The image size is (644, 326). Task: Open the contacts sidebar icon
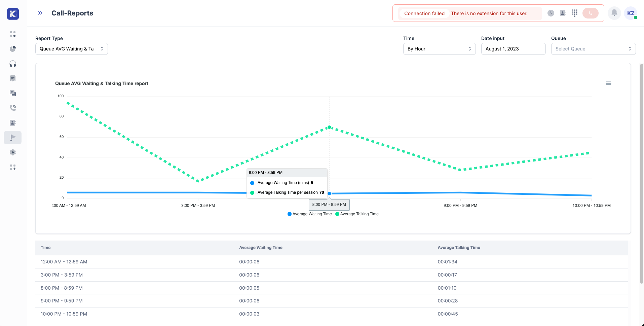pyautogui.click(x=13, y=123)
